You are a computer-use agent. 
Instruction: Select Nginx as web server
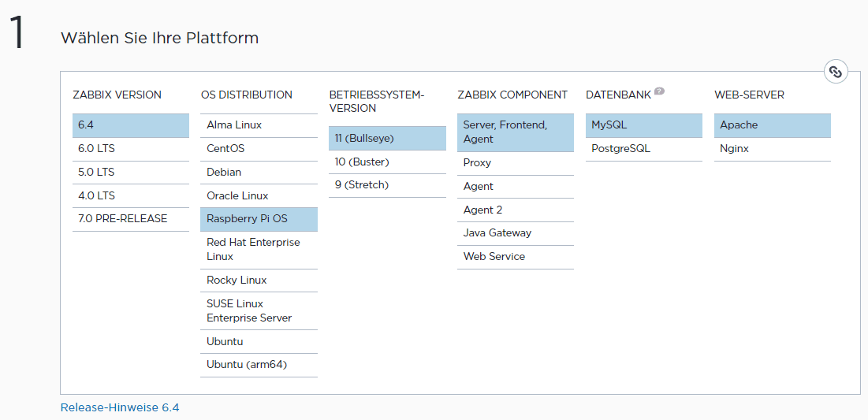(772, 149)
